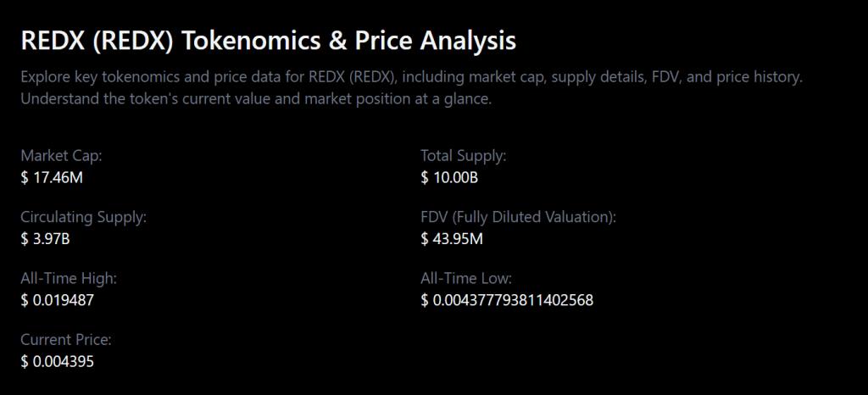Click the FDV (Fully Diluted Valuation) label
Image resolution: width=868 pixels, height=395 pixels.
[518, 217]
